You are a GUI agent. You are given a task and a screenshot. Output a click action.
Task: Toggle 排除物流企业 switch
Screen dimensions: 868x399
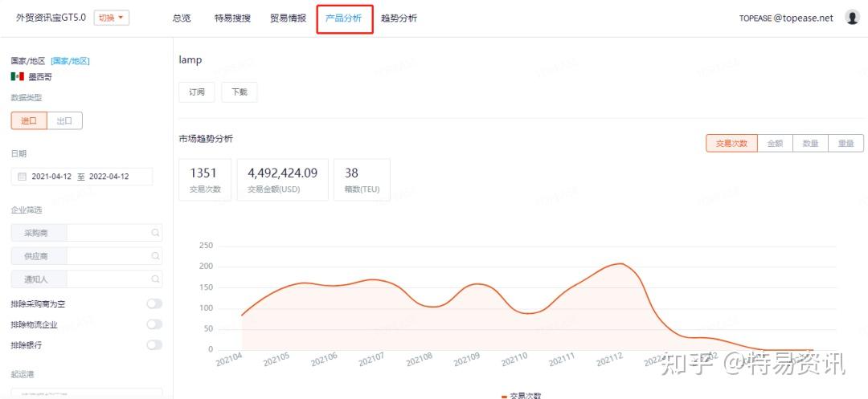click(x=154, y=324)
